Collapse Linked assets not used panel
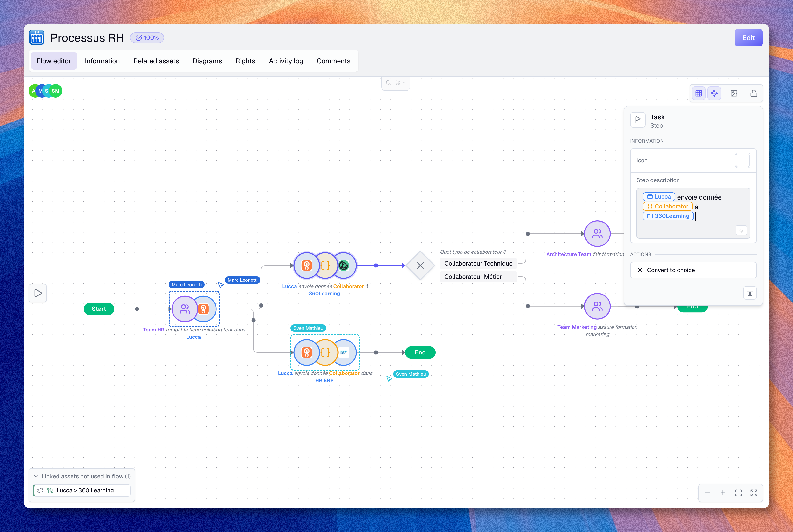 tap(36, 476)
